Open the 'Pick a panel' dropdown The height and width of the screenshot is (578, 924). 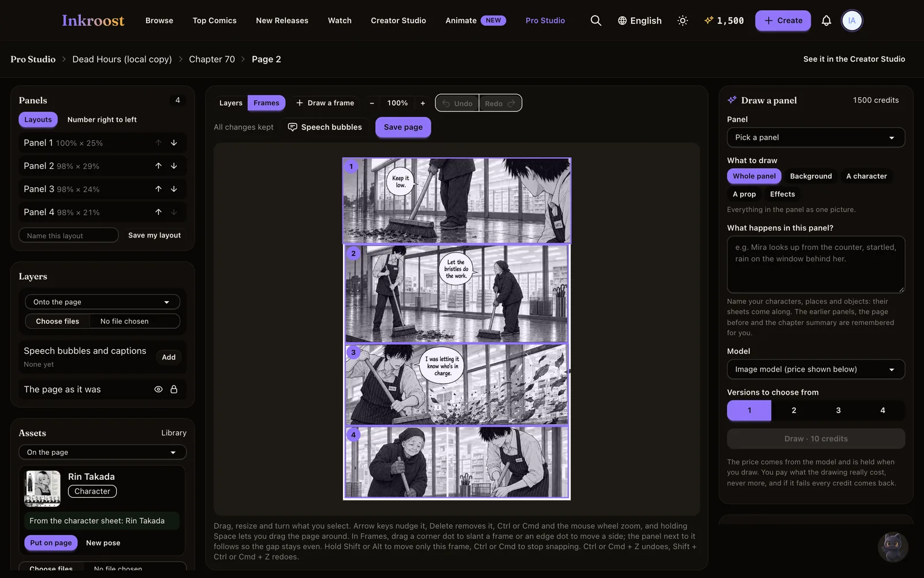click(x=815, y=138)
